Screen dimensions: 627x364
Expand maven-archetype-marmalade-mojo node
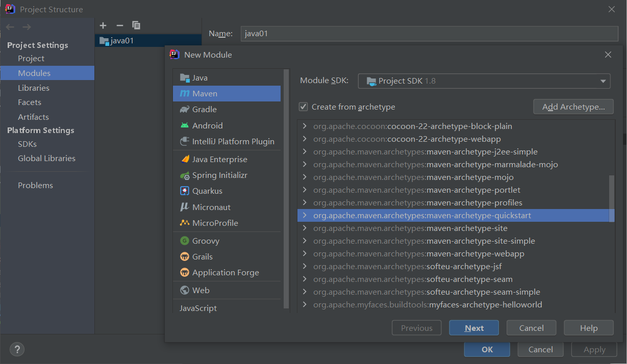(x=305, y=164)
